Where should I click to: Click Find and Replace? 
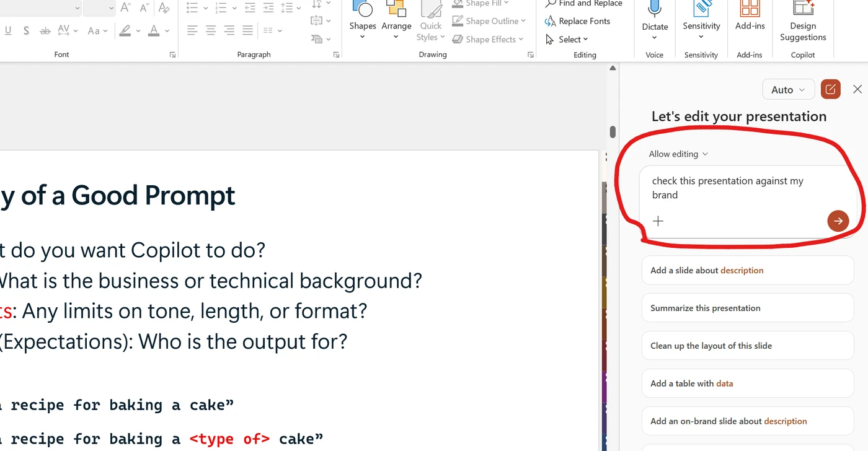coord(583,4)
